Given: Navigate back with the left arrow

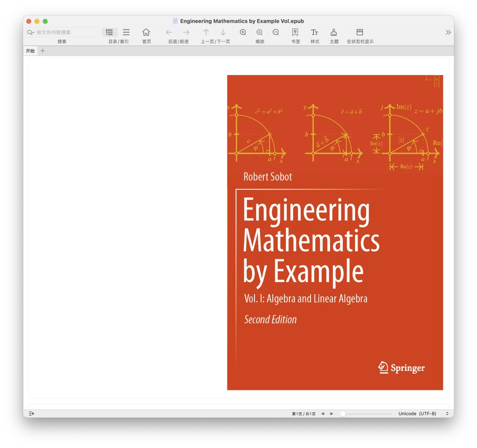Looking at the screenshot, I should [x=169, y=32].
